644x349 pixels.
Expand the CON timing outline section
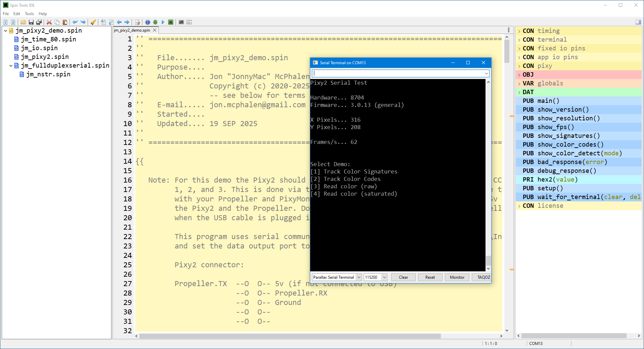(519, 31)
